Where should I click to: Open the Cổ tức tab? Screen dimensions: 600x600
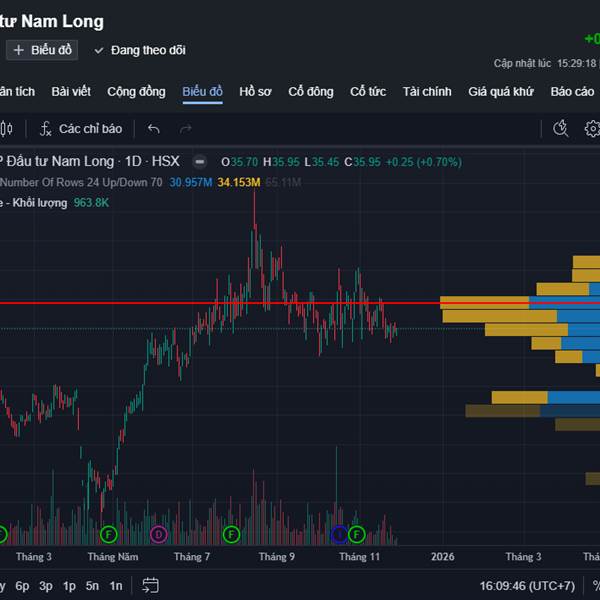coord(368,92)
